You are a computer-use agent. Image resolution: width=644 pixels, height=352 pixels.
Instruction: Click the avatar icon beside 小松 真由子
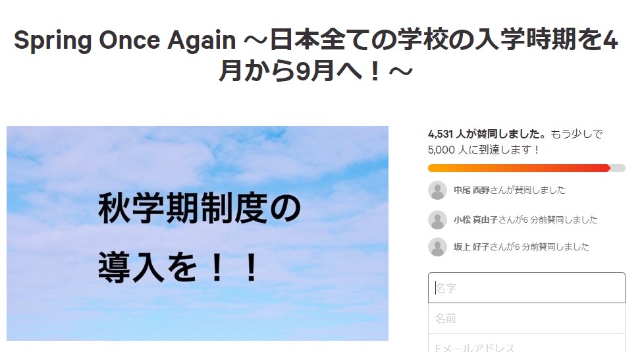pyautogui.click(x=437, y=220)
